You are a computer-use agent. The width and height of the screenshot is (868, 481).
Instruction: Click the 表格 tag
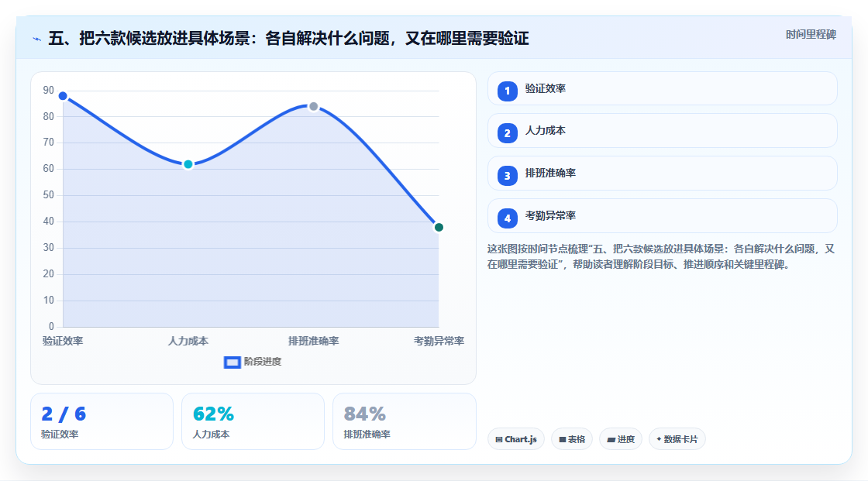572,439
